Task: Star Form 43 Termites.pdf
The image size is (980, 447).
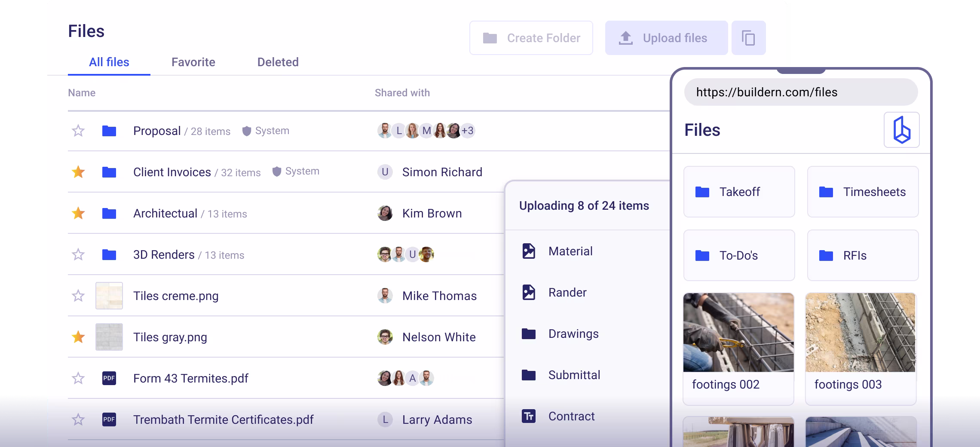Action: pyautogui.click(x=78, y=378)
